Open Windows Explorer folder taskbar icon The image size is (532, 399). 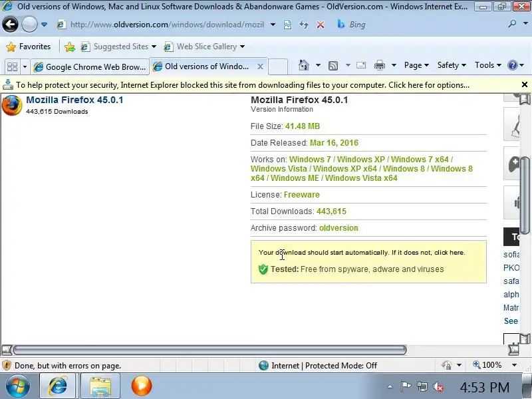coord(100,386)
